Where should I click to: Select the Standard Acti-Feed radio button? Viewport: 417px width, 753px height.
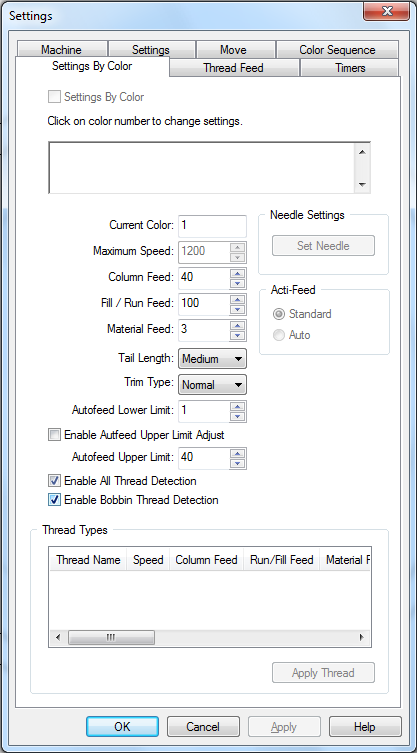click(x=279, y=314)
